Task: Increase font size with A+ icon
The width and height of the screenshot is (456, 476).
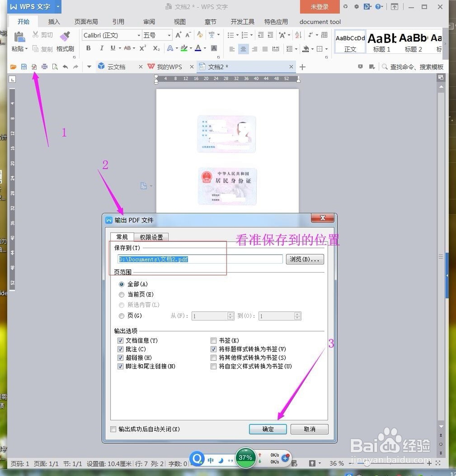Action: pos(178,35)
